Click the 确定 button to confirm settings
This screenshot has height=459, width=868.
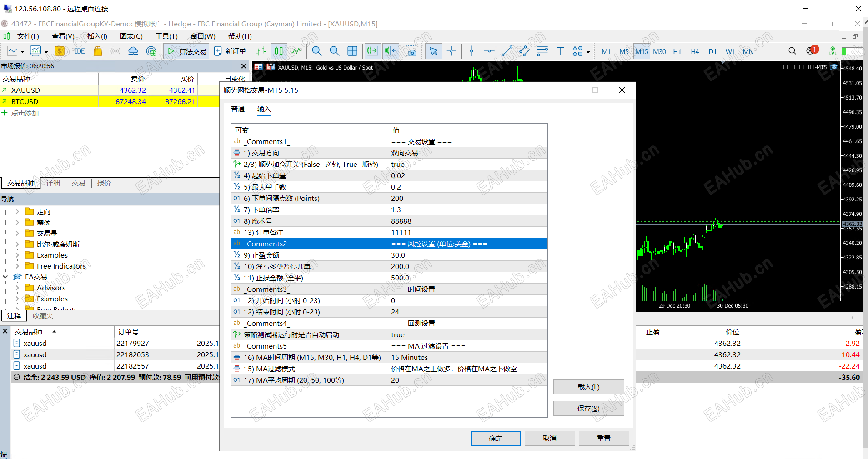coord(495,438)
